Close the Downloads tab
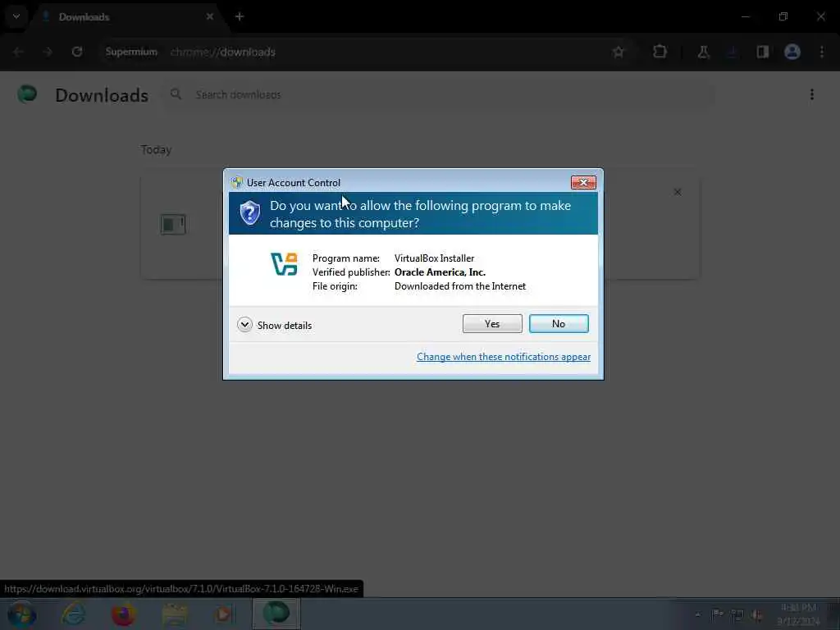The height and width of the screenshot is (630, 840). coord(209,17)
